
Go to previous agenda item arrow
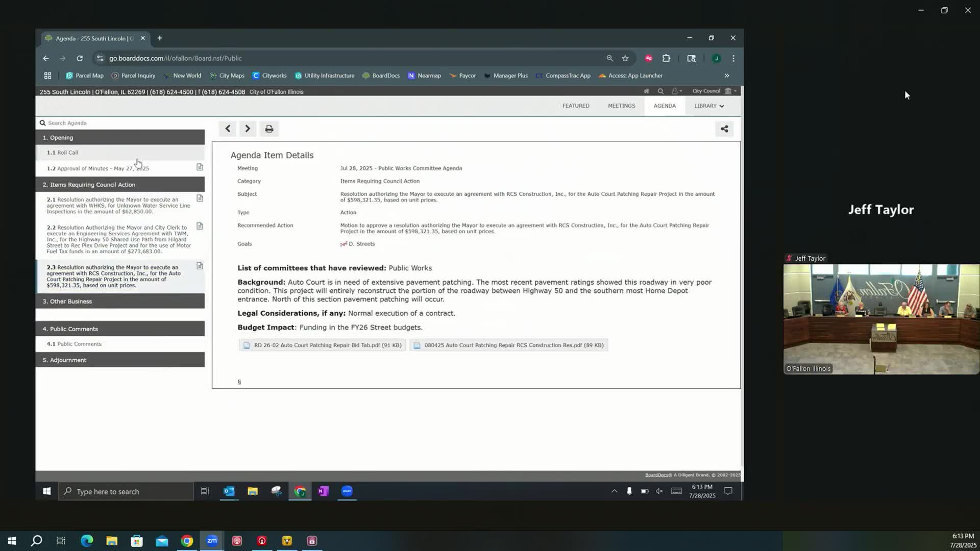(x=228, y=129)
